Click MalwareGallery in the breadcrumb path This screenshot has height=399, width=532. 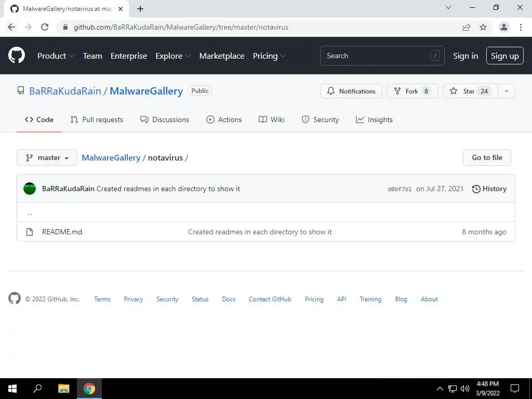coord(111,158)
